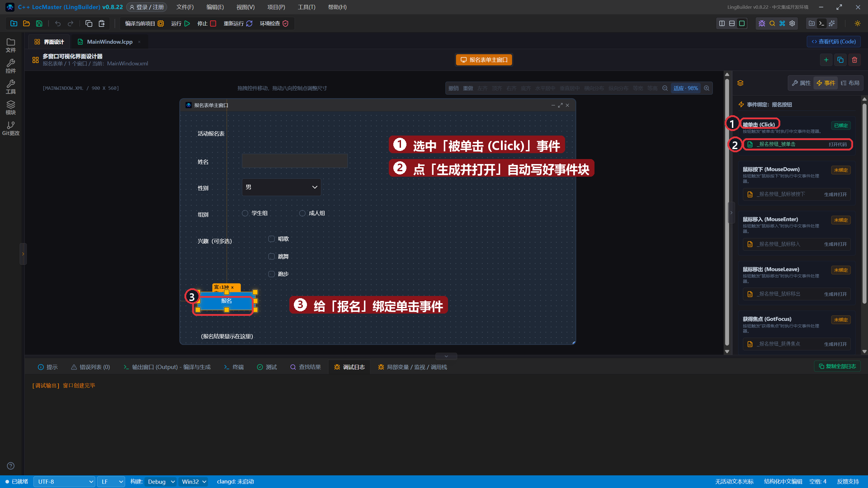Toggle the terminal panel icon
Viewport: 868px width, 488px height.
(x=822, y=23)
